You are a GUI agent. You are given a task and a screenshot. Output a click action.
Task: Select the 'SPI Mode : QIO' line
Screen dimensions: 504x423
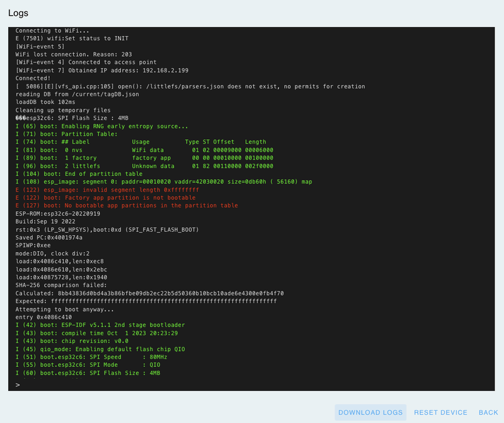tap(88, 365)
